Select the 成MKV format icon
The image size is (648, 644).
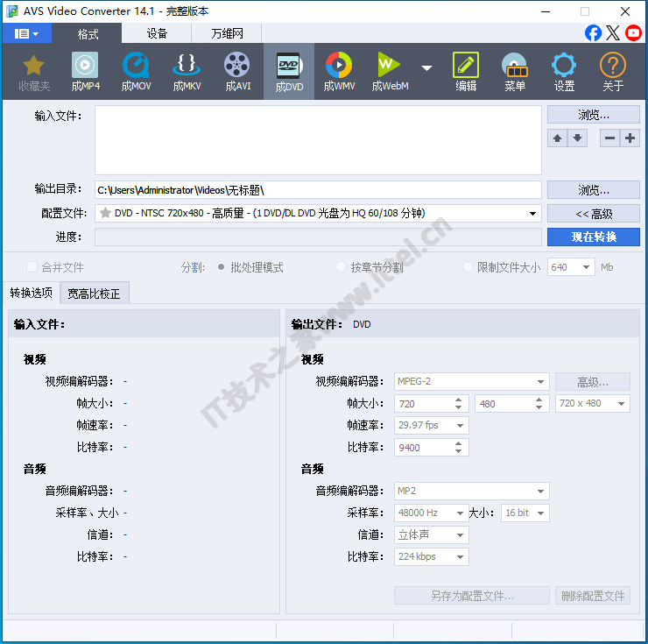(x=187, y=72)
